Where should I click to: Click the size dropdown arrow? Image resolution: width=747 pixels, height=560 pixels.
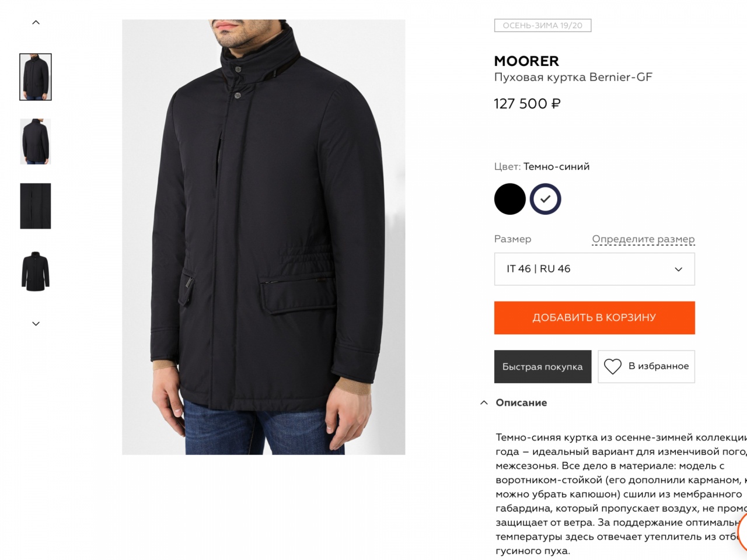[678, 269]
